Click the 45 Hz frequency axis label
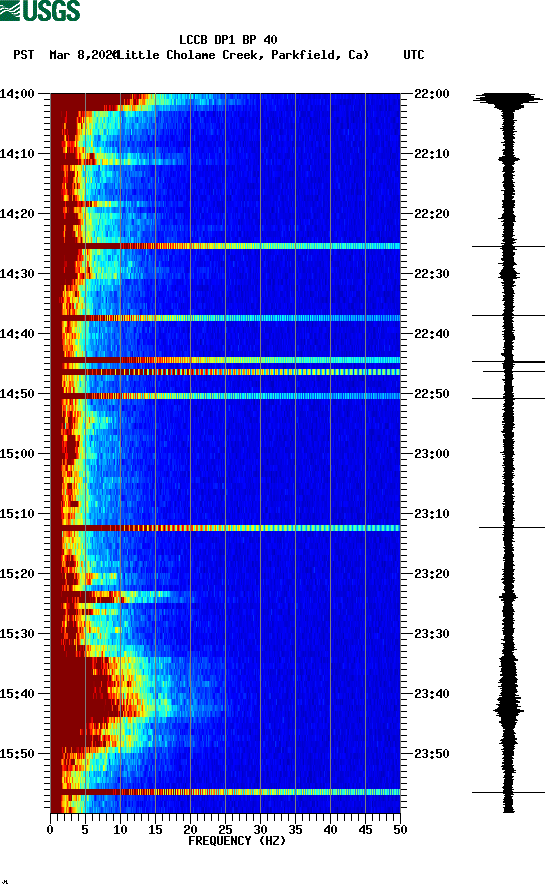Viewport: 552px width, 893px height. pos(365,830)
